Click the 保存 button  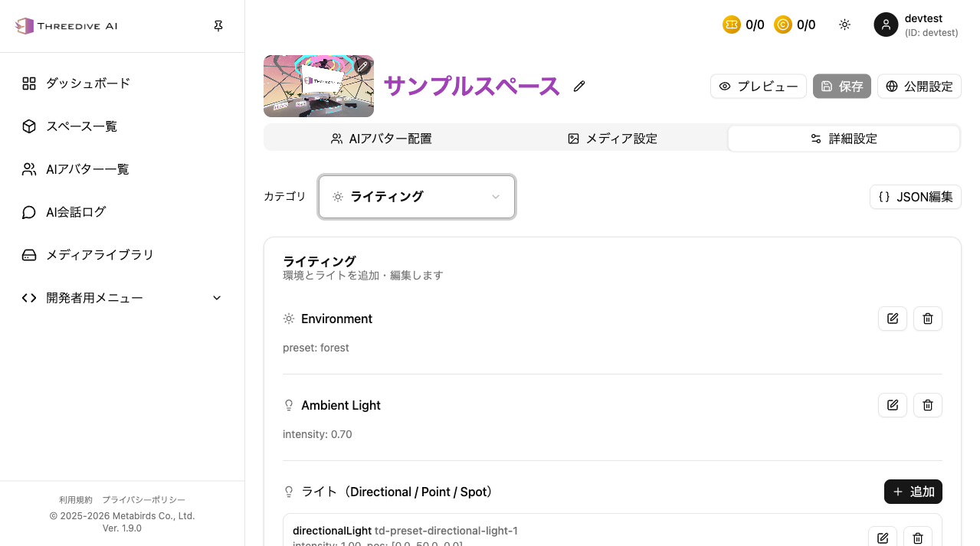(x=842, y=87)
